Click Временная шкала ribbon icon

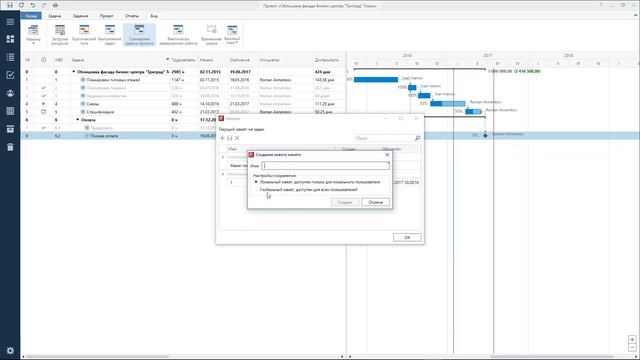coord(211,34)
